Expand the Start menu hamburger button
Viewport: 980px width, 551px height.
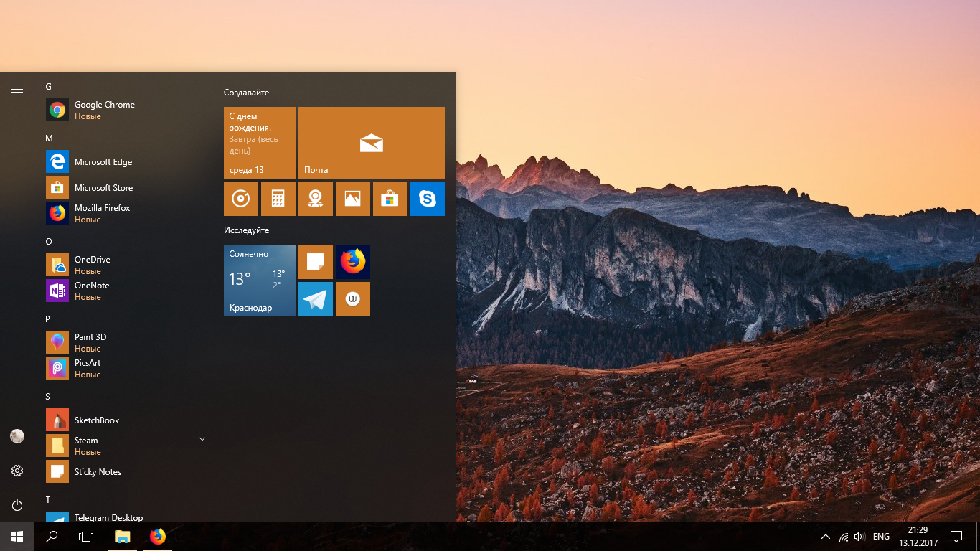[17, 92]
